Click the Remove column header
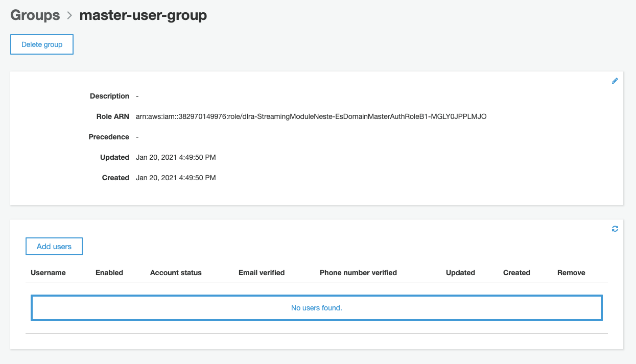The width and height of the screenshot is (636, 364). (x=571, y=273)
